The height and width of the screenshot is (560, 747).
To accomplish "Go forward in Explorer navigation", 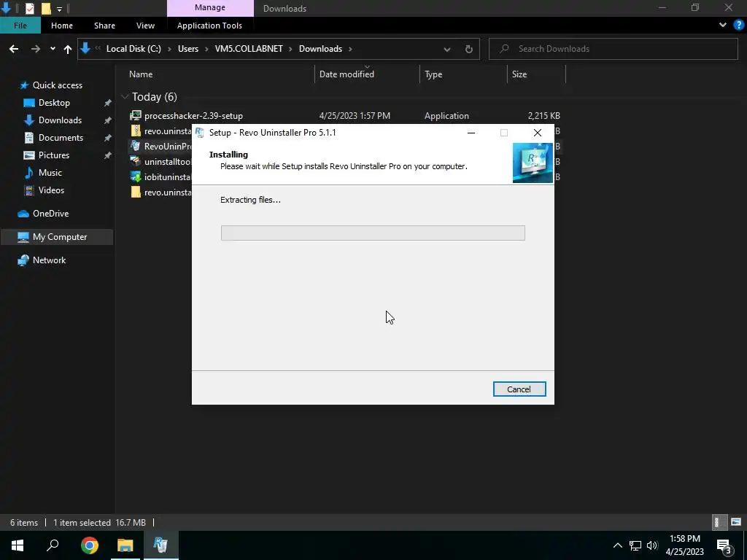I will coord(35,49).
